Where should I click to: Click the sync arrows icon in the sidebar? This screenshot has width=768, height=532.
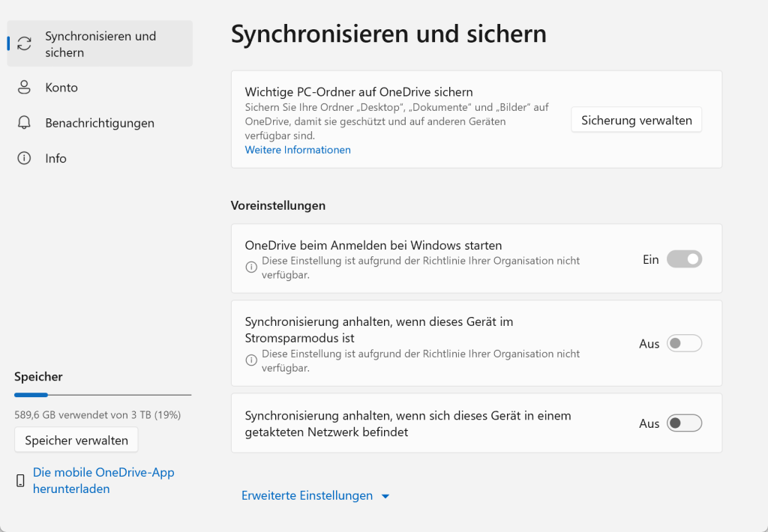(25, 43)
